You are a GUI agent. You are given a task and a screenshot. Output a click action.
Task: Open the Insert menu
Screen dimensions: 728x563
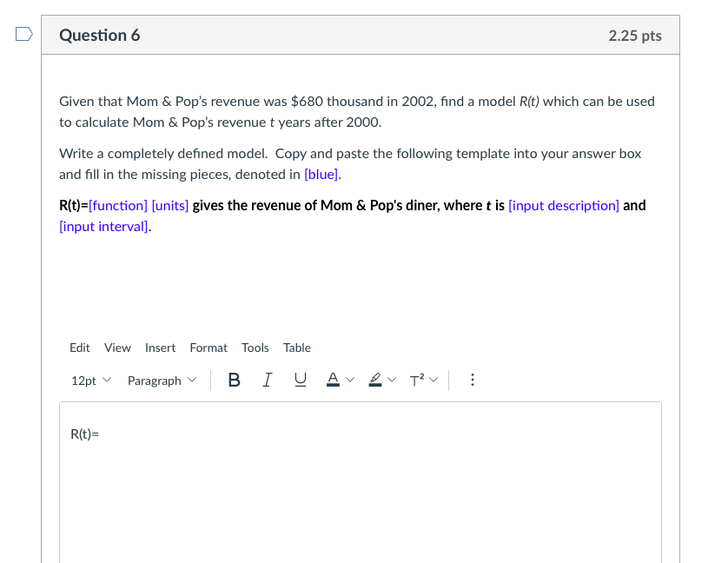[x=160, y=348]
